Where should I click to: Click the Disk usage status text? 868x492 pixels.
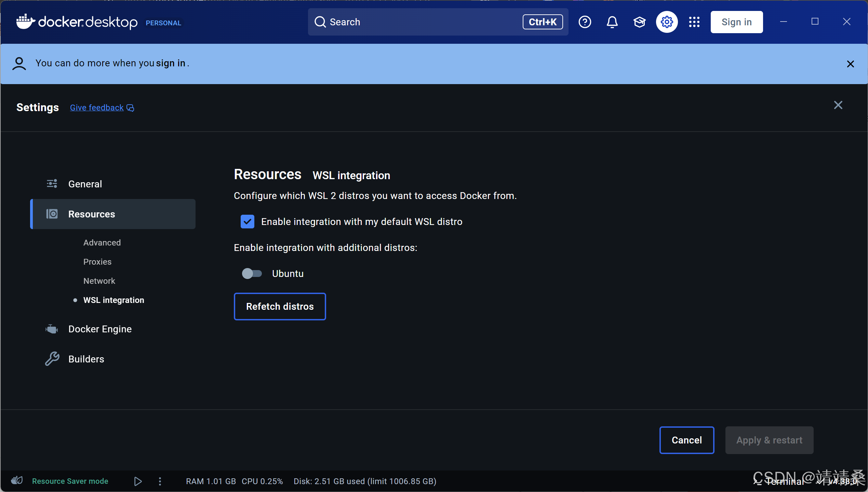coord(365,481)
